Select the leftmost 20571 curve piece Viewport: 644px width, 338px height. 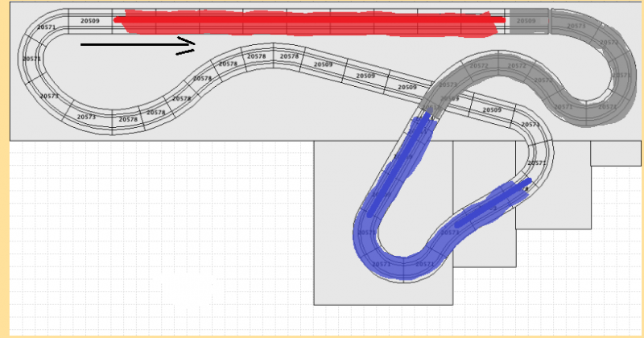point(31,60)
